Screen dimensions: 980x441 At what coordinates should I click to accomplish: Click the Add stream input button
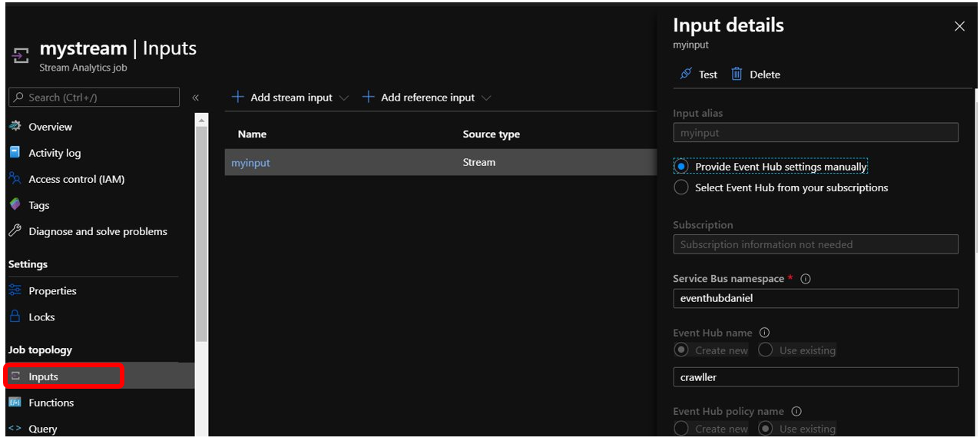290,98
